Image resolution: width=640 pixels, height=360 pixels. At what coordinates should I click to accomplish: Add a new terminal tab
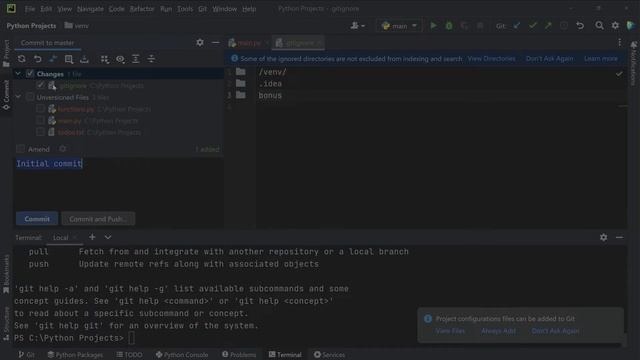point(92,237)
